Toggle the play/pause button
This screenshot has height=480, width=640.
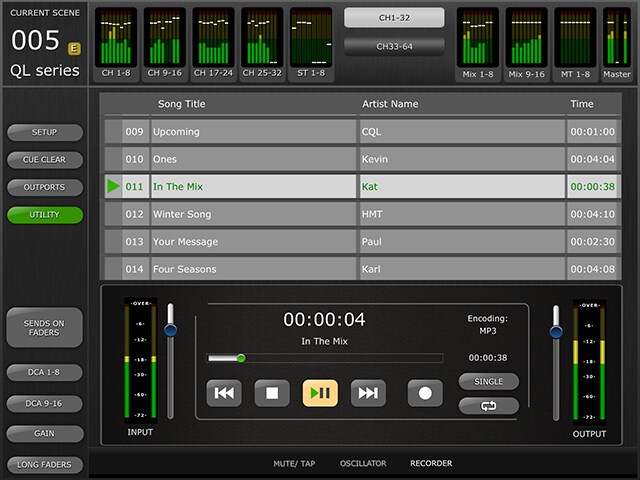pyautogui.click(x=320, y=393)
